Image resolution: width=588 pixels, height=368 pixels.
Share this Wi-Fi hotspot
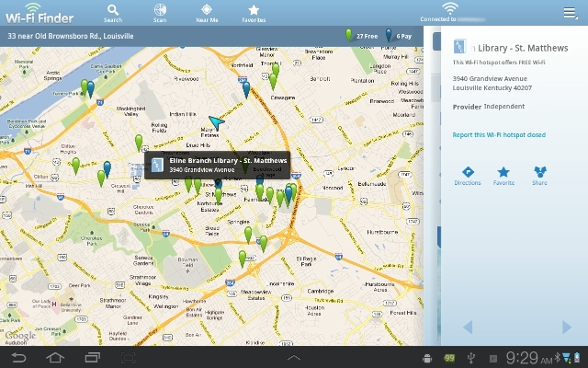pos(539,176)
